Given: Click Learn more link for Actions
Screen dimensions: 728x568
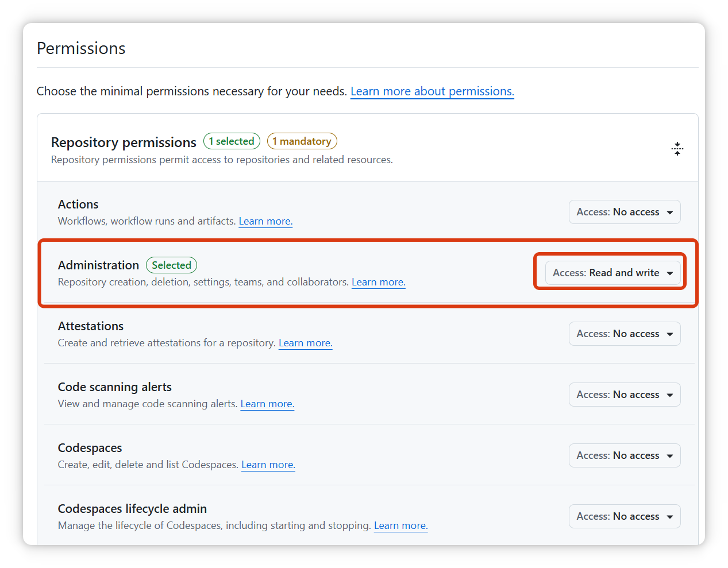Looking at the screenshot, I should coord(265,221).
